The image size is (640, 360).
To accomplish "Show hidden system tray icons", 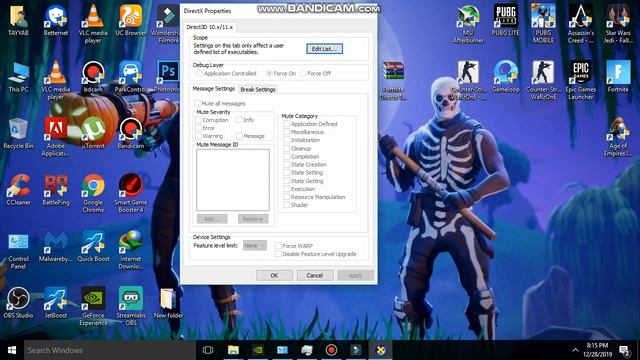I will tap(575, 350).
